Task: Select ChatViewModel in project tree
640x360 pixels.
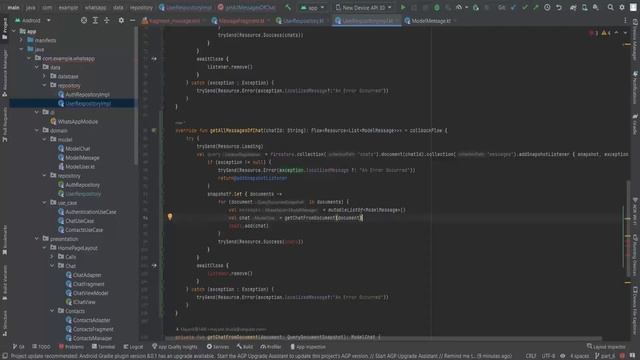Action: coord(91,293)
